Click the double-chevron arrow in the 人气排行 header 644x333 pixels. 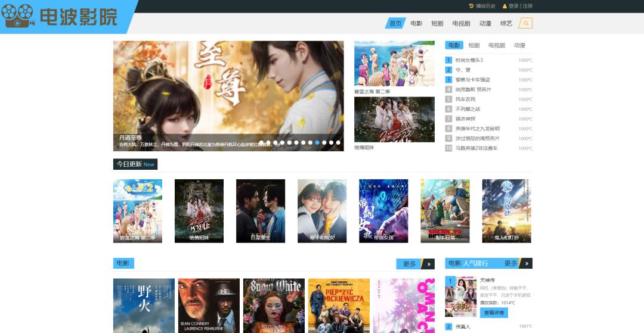tap(526, 263)
